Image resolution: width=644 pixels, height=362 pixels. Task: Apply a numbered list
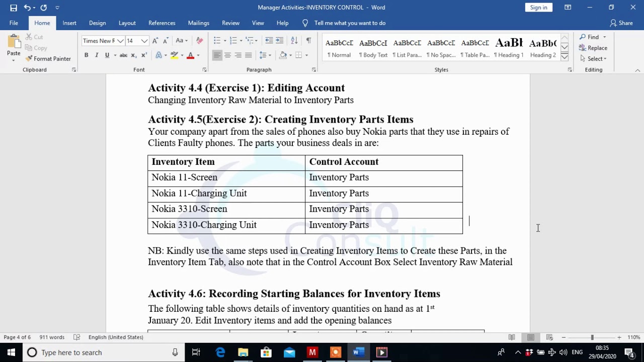tap(233, 41)
